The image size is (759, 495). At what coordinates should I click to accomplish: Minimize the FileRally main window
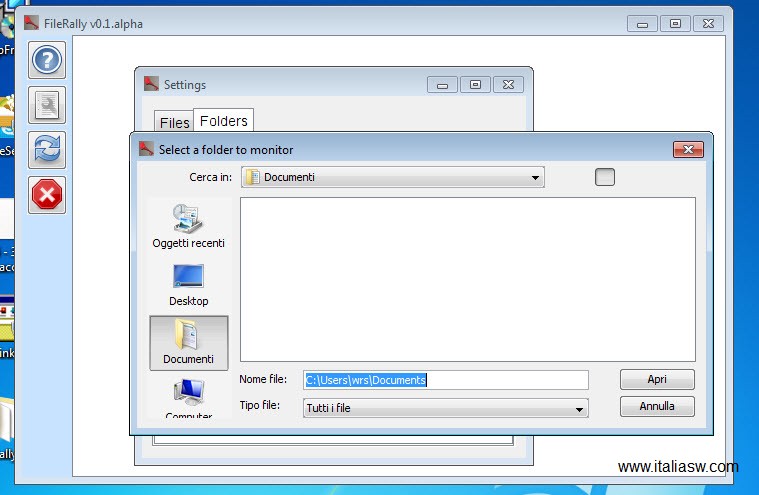[x=642, y=24]
